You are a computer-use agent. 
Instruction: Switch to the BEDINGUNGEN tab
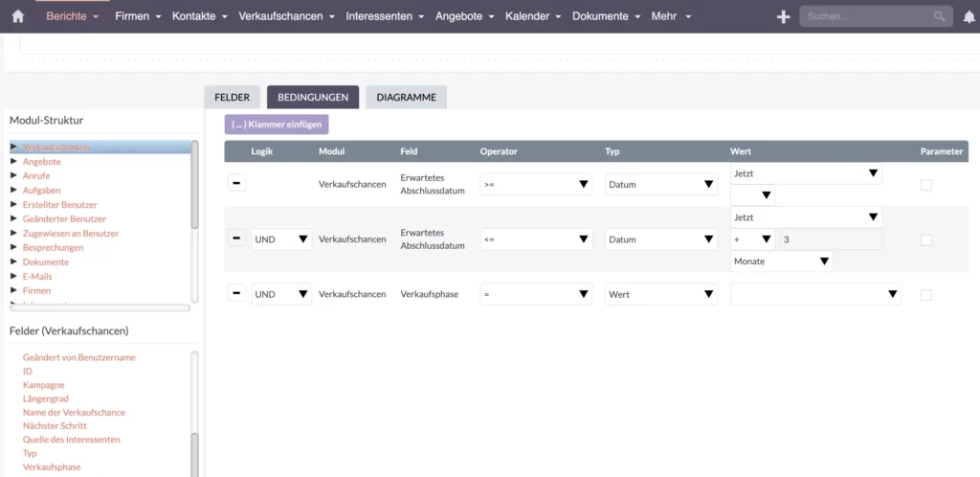(313, 98)
